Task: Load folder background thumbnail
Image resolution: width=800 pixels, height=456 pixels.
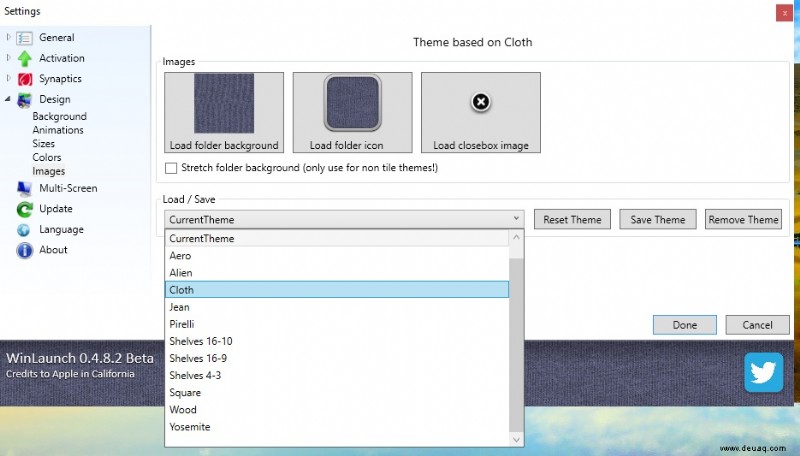Action: tap(224, 112)
